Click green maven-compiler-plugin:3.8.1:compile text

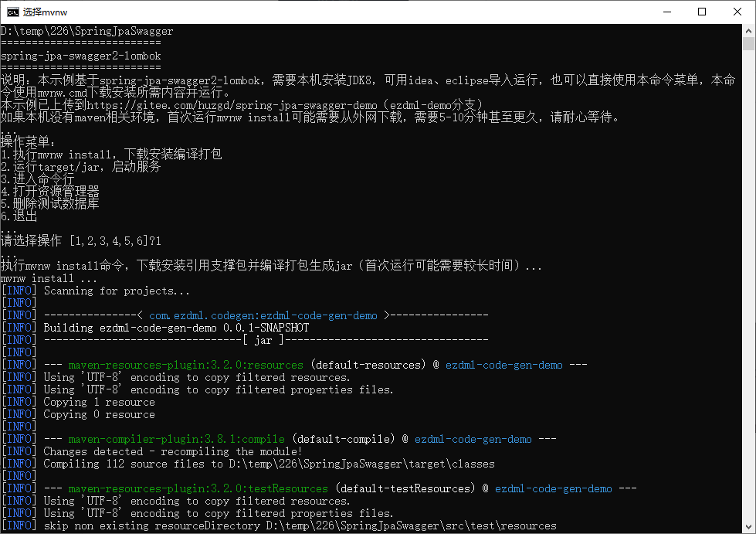pyautogui.click(x=176, y=439)
